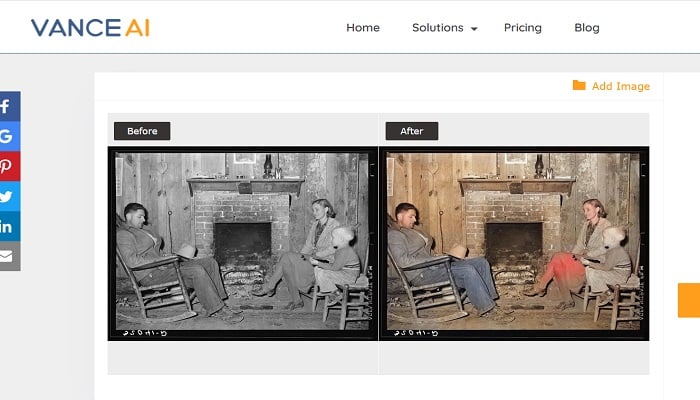Image resolution: width=700 pixels, height=400 pixels.
Task: Click the VanceAI logo
Action: pyautogui.click(x=90, y=28)
